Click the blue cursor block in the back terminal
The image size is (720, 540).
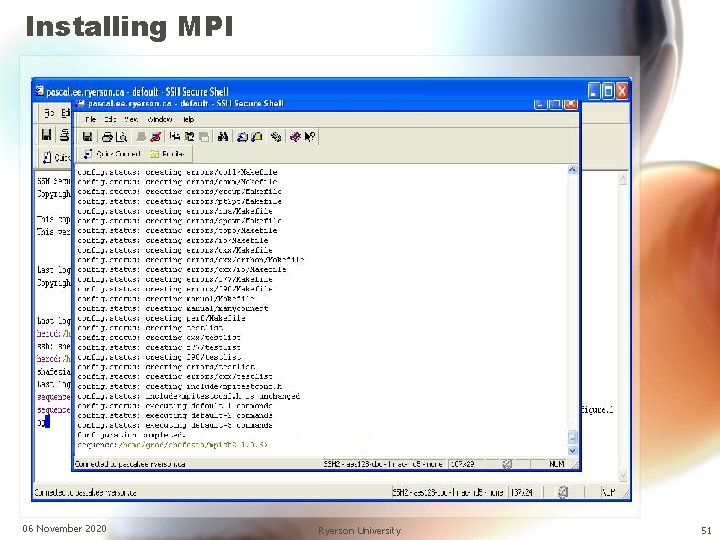click(x=47, y=422)
